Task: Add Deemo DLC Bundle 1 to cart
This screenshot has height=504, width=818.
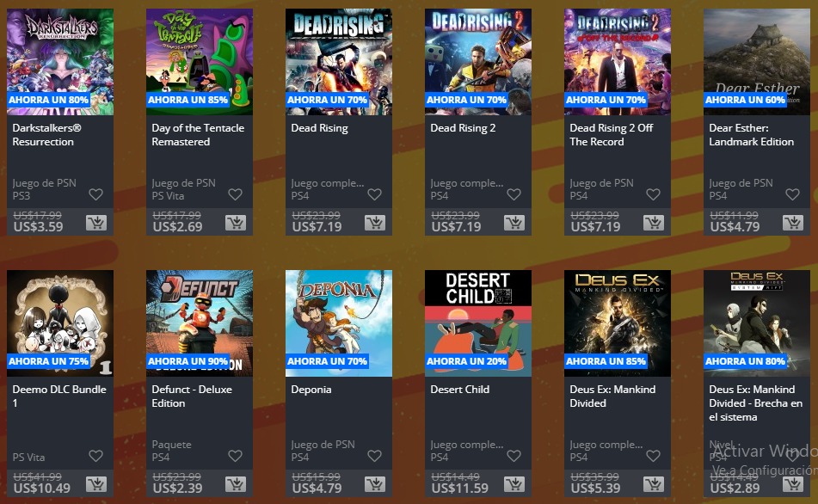Action: (96, 485)
